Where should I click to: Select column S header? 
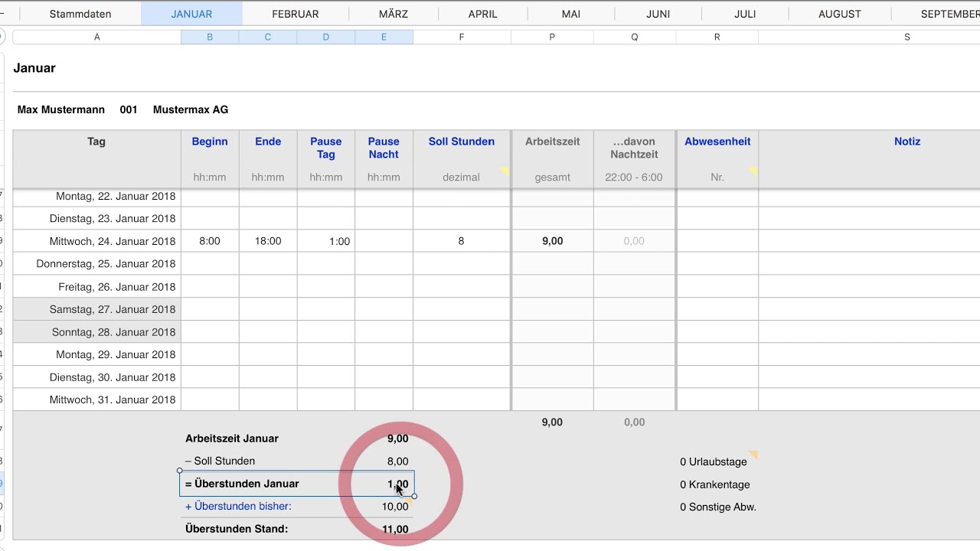(907, 37)
